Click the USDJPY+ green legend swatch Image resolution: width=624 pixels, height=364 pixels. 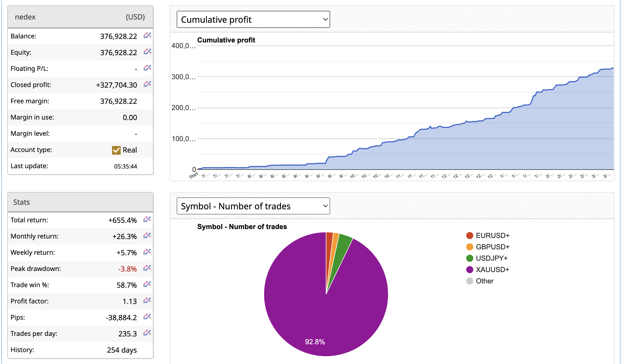pos(469,258)
